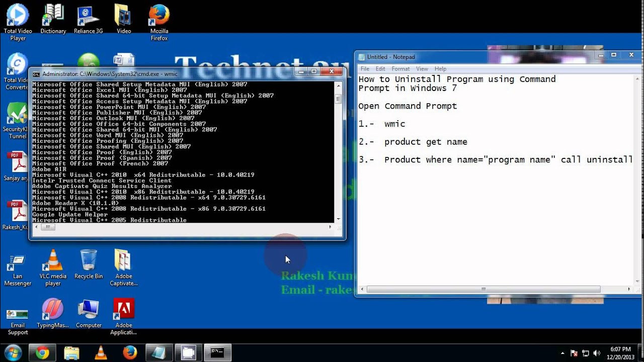
Task: Open the Windows Start menu orb
Action: tap(13, 352)
